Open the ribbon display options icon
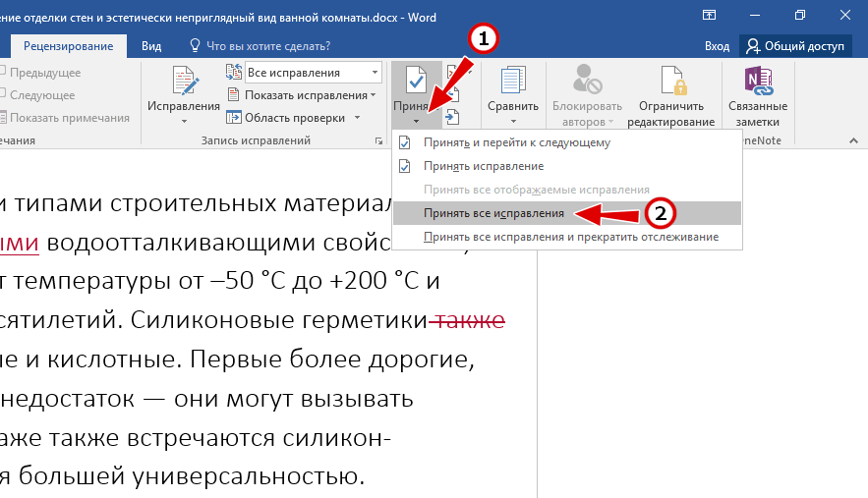The height and width of the screenshot is (498, 868). 709,15
